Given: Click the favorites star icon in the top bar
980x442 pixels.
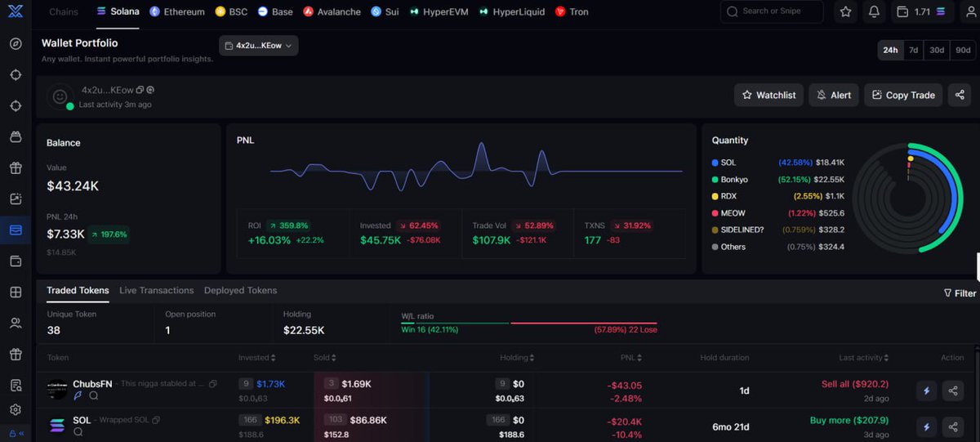Looking at the screenshot, I should 845,12.
